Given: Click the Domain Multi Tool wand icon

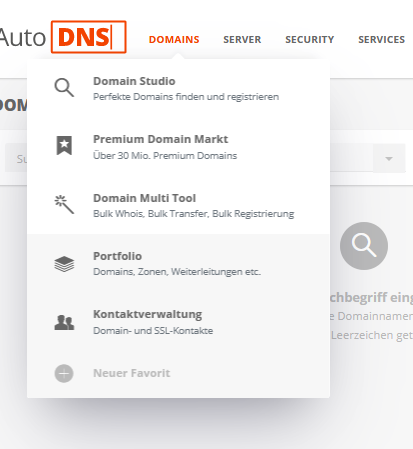Looking at the screenshot, I should (x=64, y=204).
